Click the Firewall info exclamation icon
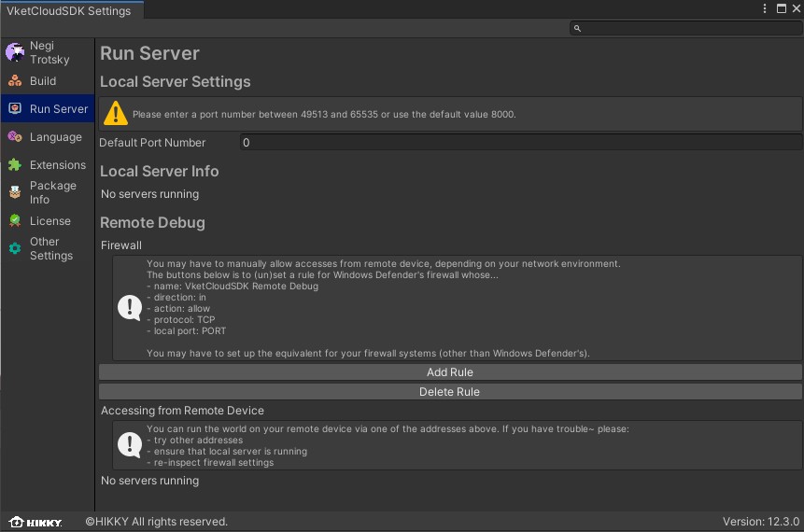 130,307
